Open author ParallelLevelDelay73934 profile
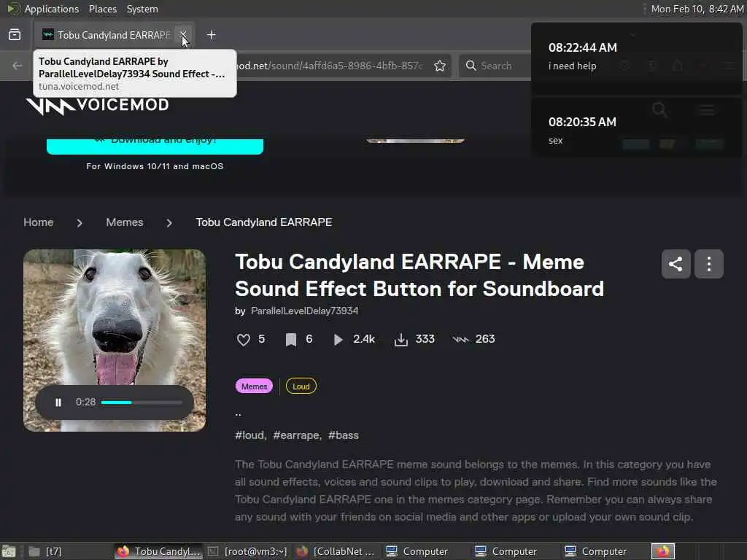This screenshot has height=560, width=747. point(304,311)
